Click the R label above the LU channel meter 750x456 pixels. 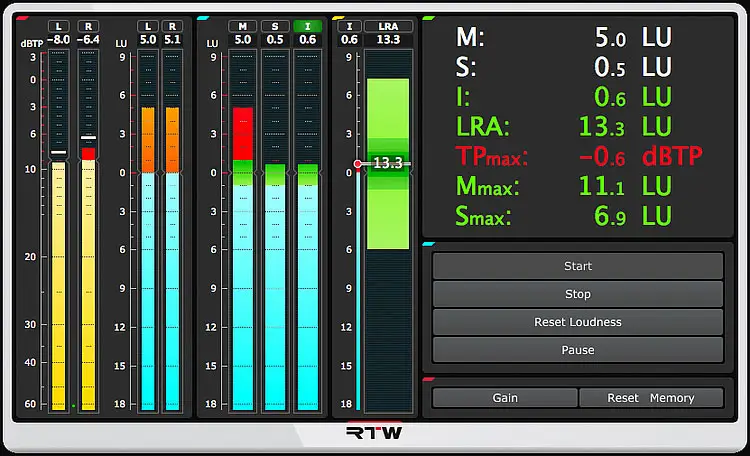coord(172,26)
